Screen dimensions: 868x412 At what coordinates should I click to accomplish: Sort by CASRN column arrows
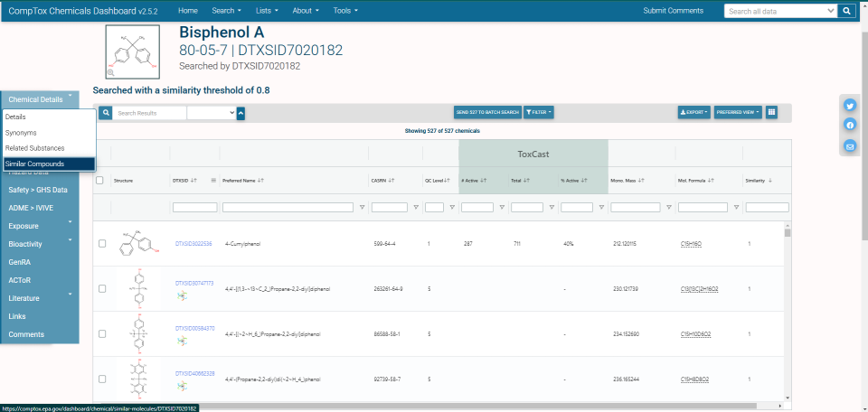[x=392, y=181]
